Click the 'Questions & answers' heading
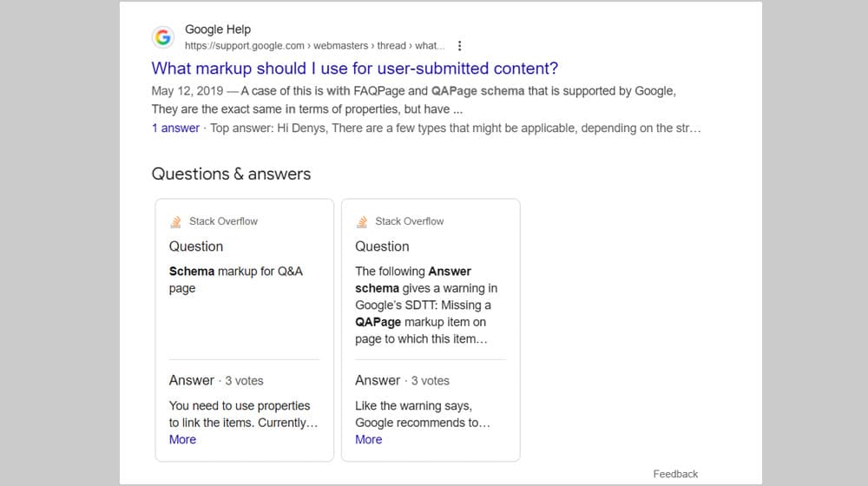The width and height of the screenshot is (868, 486). 231,174
